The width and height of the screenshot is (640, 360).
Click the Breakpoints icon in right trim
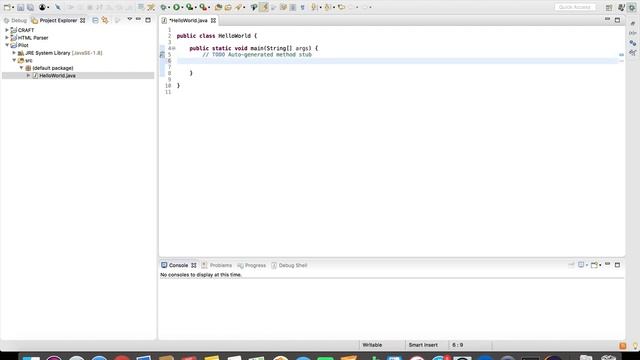[633, 43]
